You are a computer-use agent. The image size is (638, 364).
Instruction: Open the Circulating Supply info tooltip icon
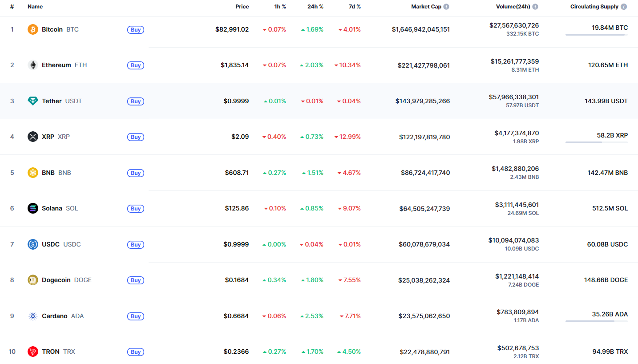click(x=624, y=7)
